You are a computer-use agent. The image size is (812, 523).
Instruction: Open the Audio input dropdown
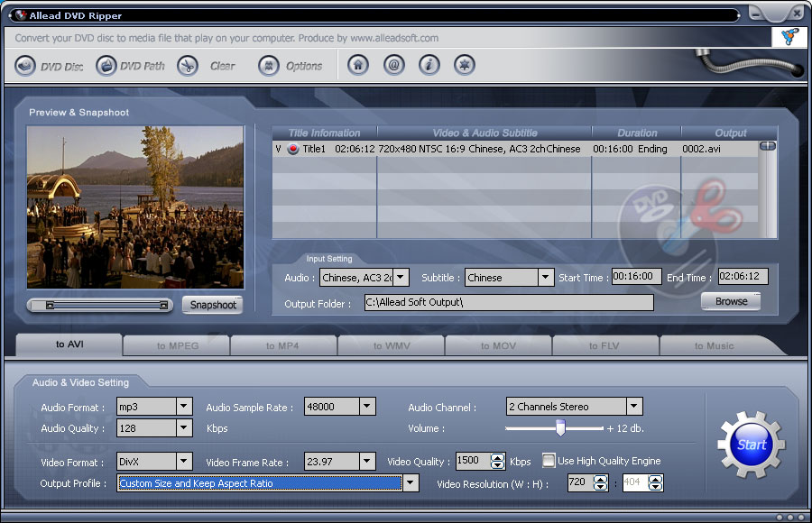click(401, 278)
